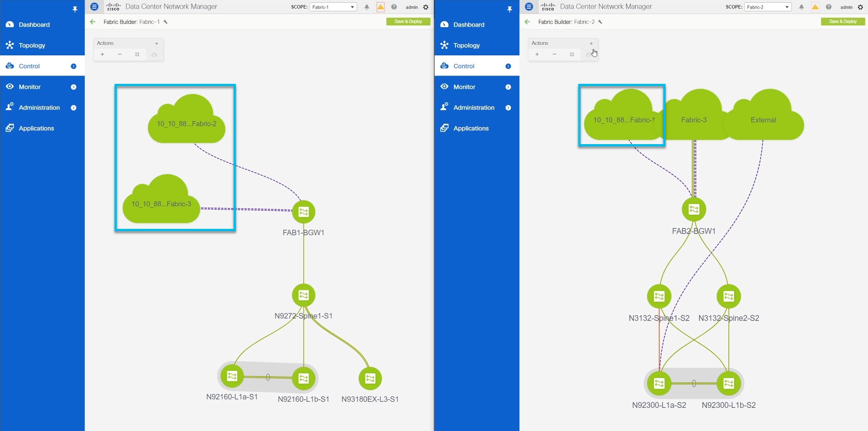Viewport: 868px width, 431px height.
Task: Select the N93180EX-L3-S1 switch node
Action: pyautogui.click(x=370, y=378)
